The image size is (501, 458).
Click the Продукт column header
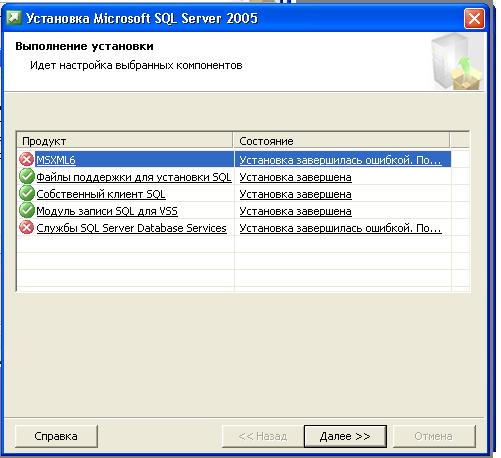tap(125, 141)
